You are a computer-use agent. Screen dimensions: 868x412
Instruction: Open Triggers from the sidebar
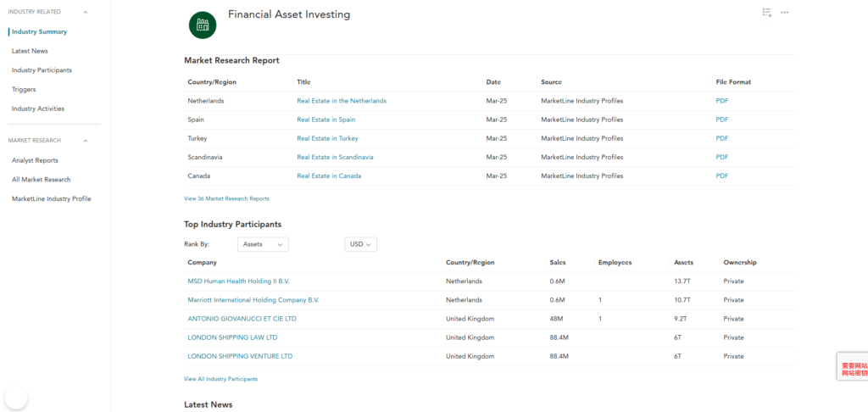coord(24,89)
